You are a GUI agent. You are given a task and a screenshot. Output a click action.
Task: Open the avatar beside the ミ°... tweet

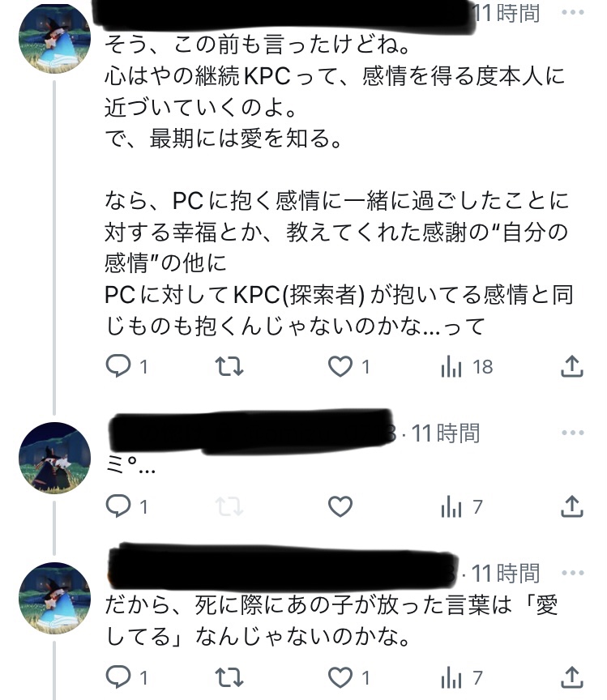[54, 458]
